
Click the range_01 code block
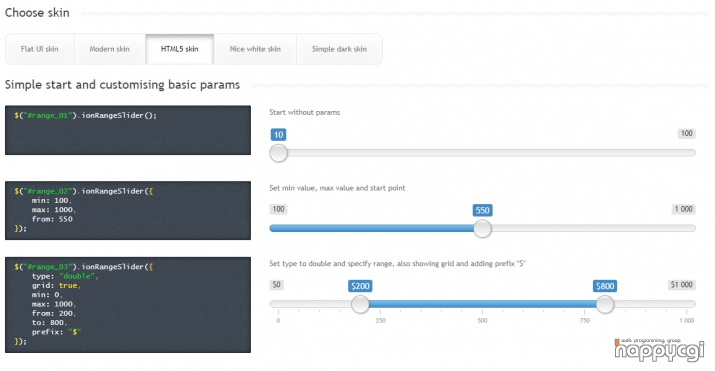pyautogui.click(x=128, y=130)
